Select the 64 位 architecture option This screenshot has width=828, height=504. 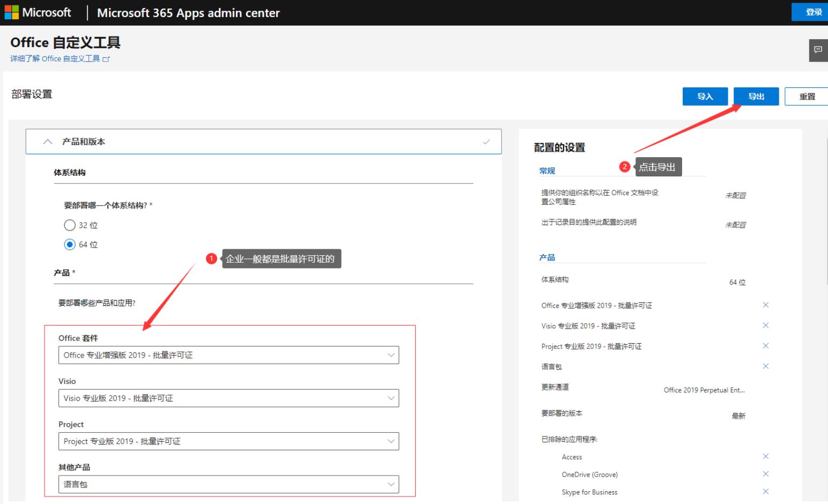(x=70, y=244)
